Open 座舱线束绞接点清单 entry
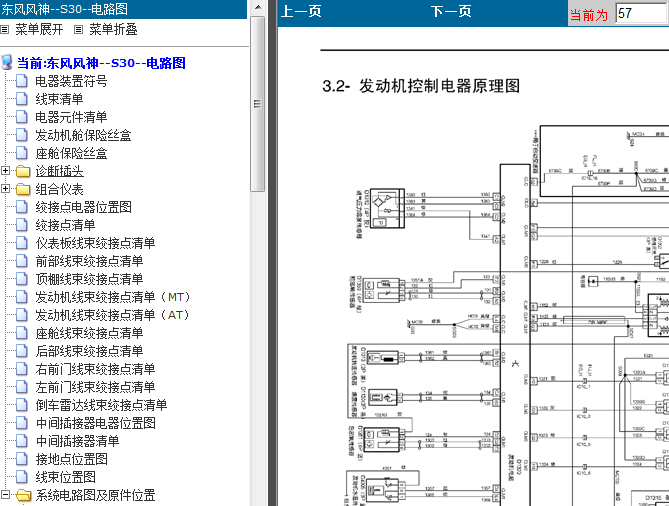 [x=89, y=333]
